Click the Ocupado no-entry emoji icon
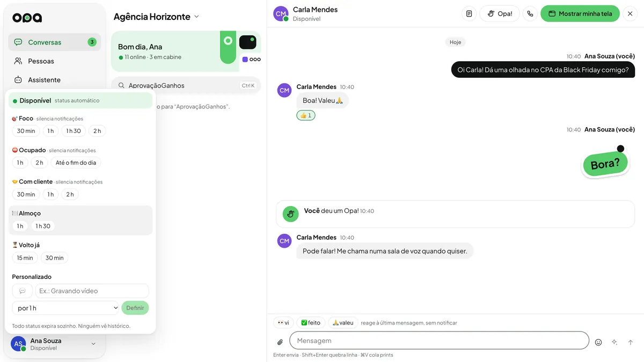Screen dimensions: 644x362 (14, 150)
